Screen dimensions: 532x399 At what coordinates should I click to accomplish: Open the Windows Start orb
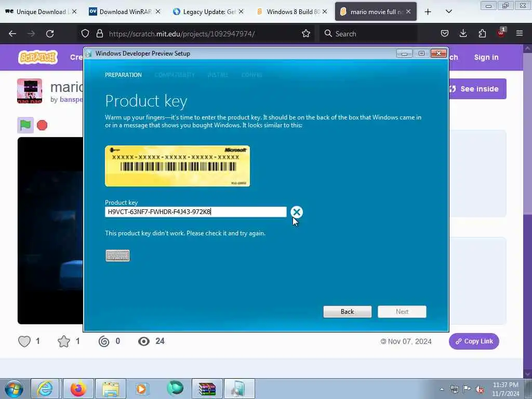click(14, 389)
